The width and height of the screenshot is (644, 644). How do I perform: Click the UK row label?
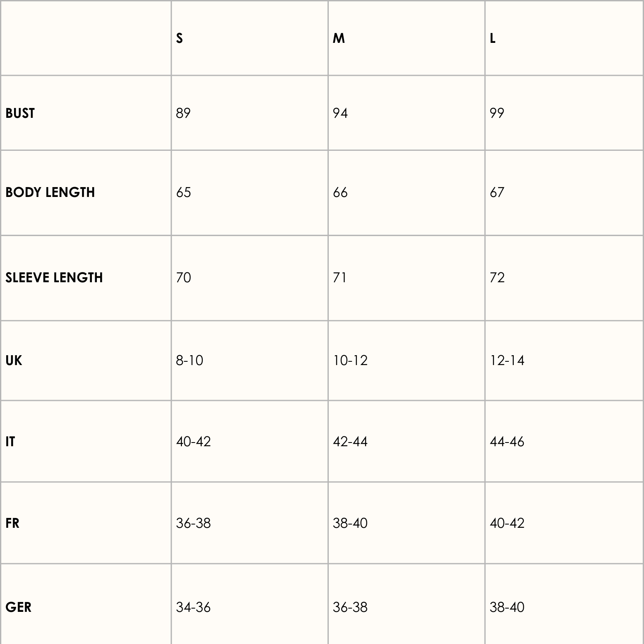(14, 361)
